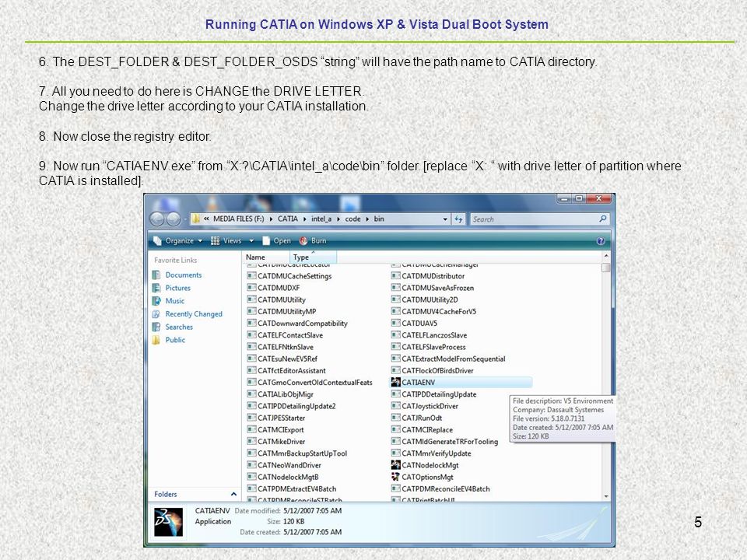Click the Burn toolbar button label
This screenshot has height=560, width=747.
(x=319, y=241)
